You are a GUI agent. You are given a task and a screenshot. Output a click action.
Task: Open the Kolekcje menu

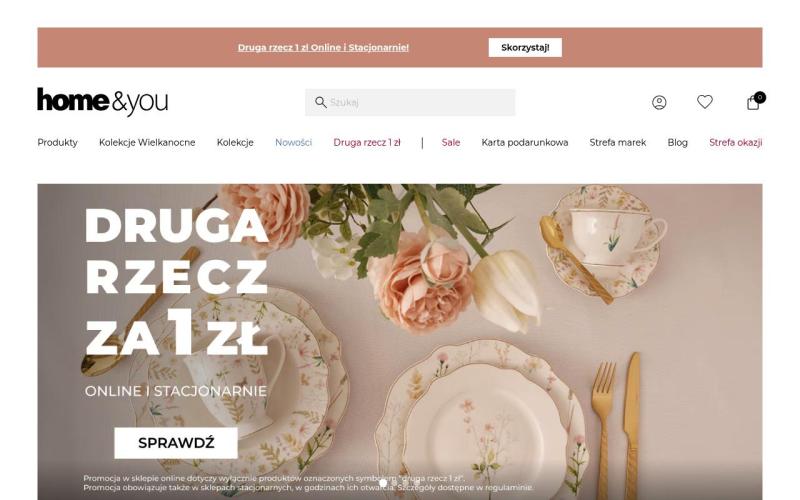click(235, 142)
